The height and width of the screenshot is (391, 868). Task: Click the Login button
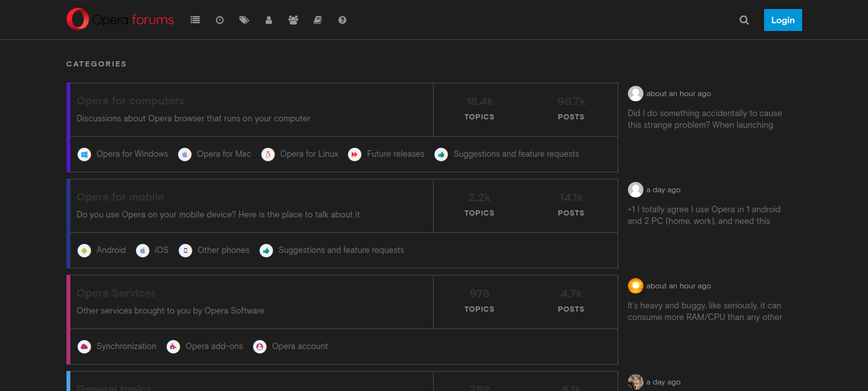tap(783, 20)
